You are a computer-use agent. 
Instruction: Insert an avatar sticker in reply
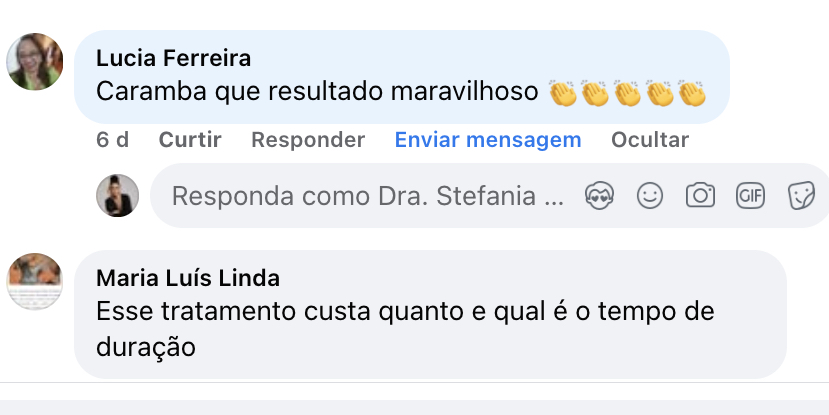[x=600, y=196]
